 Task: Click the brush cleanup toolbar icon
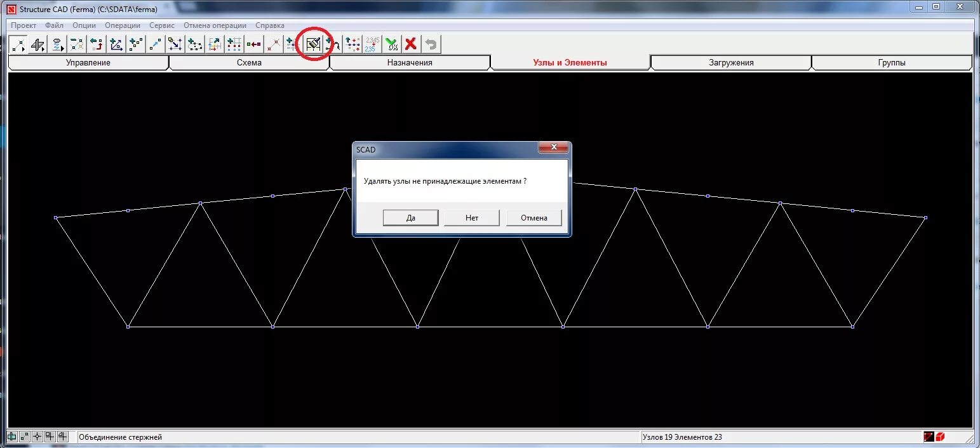point(313,44)
